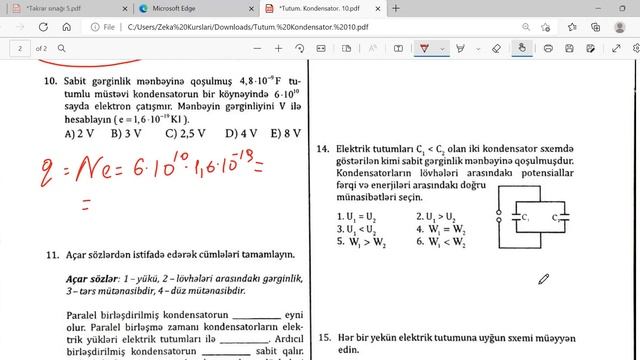The image size is (640, 360).
Task: Start Read aloud for the PDF
Action: [372, 49]
